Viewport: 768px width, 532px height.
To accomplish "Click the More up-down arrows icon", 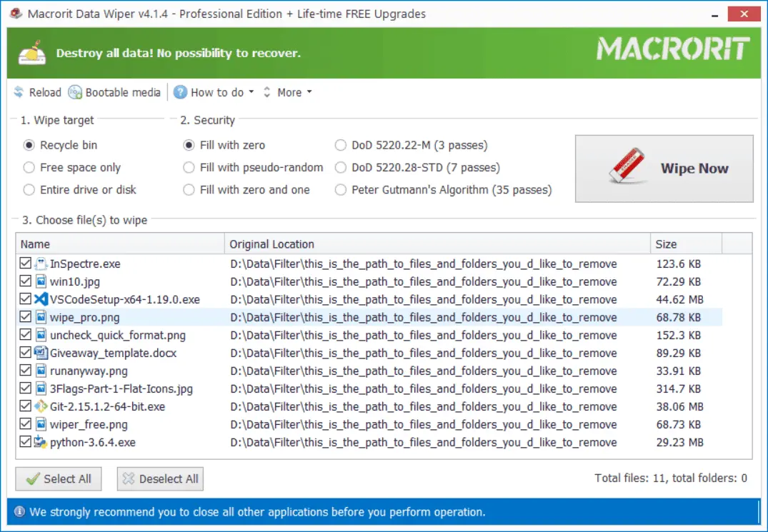I will tap(267, 92).
